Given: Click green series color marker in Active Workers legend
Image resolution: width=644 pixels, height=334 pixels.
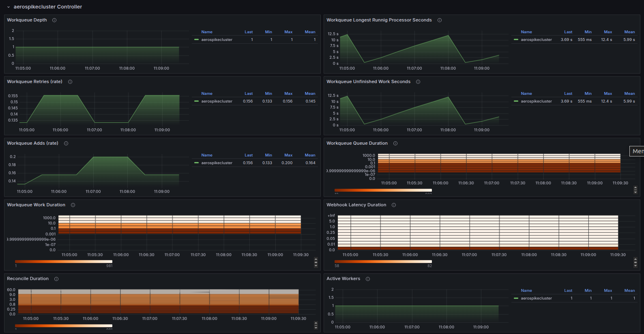Looking at the screenshot, I should (x=516, y=298).
